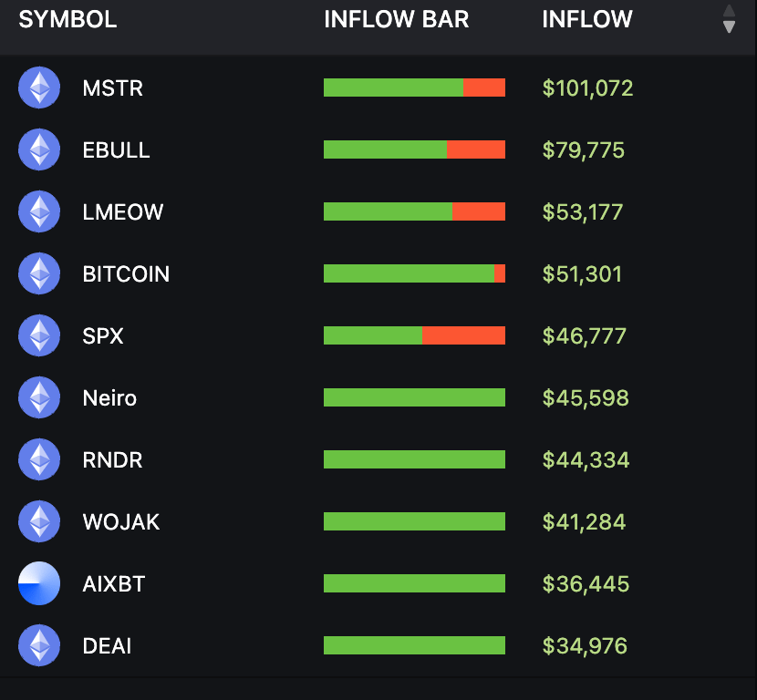This screenshot has height=700, width=757.
Task: Select the RNDR symbol name
Action: coord(112,459)
